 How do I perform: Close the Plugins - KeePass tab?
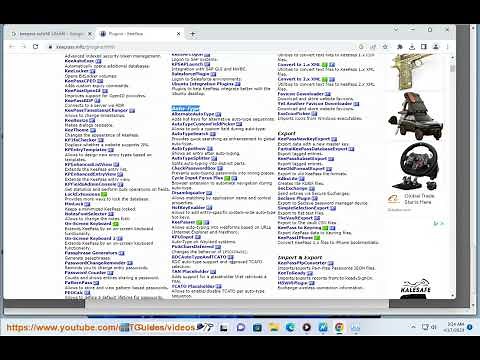pyautogui.click(x=178, y=34)
